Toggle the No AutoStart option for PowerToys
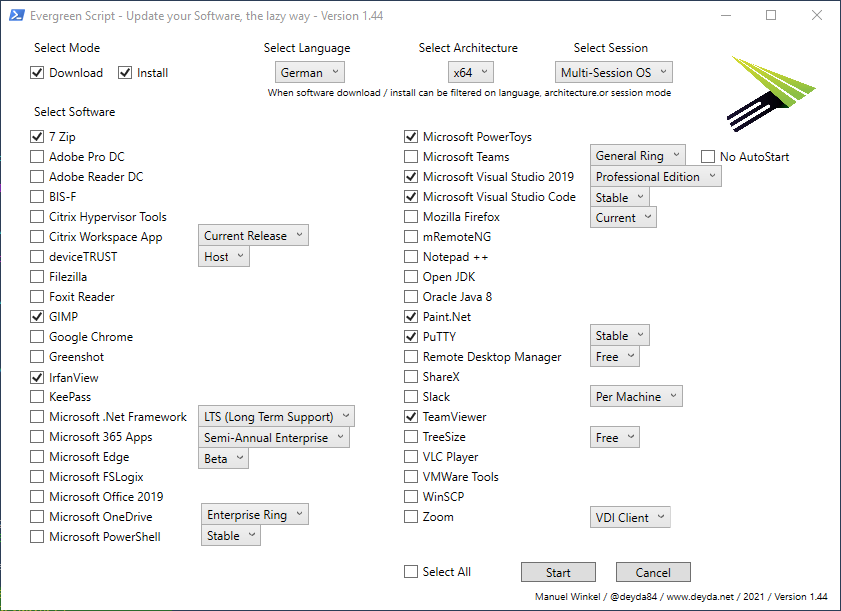Viewport: 841px width, 611px height. click(709, 156)
